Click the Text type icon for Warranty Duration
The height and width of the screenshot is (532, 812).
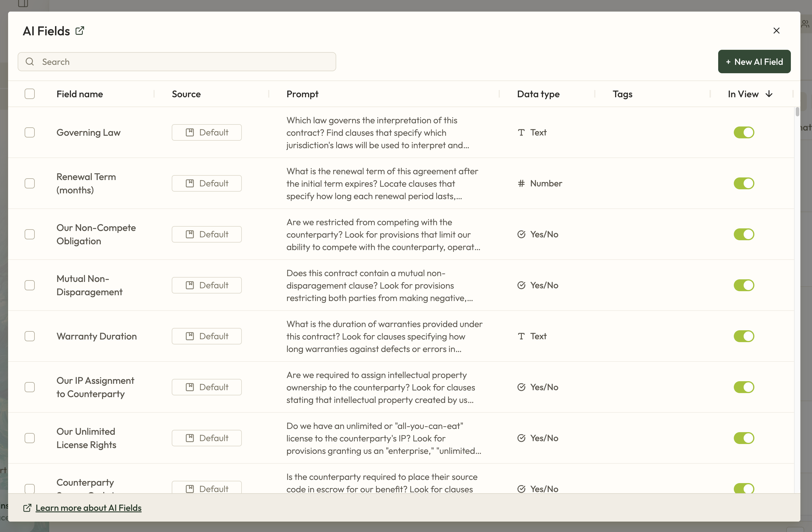[x=521, y=336]
